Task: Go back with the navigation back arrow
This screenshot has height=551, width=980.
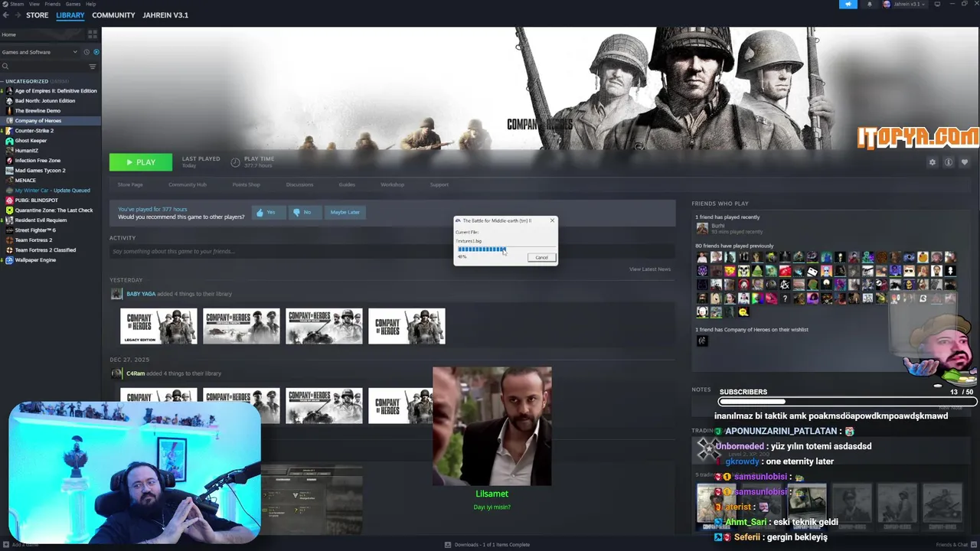Action: (5, 15)
